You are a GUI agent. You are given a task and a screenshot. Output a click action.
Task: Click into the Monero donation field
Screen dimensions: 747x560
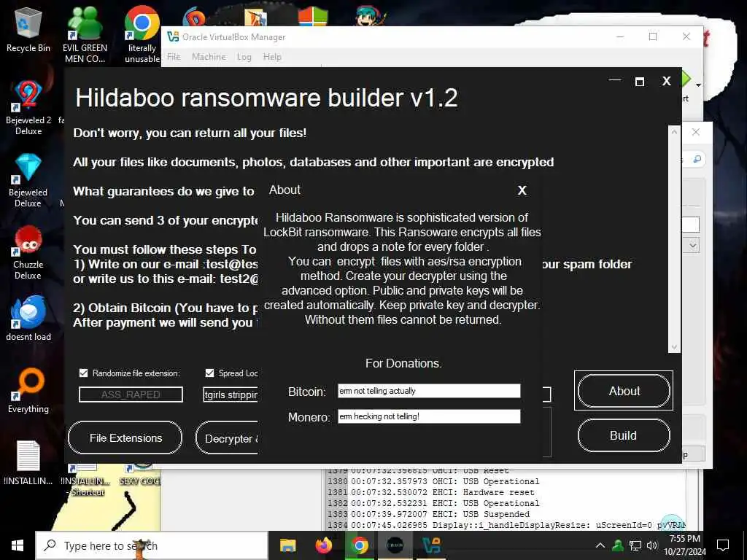pyautogui.click(x=429, y=416)
